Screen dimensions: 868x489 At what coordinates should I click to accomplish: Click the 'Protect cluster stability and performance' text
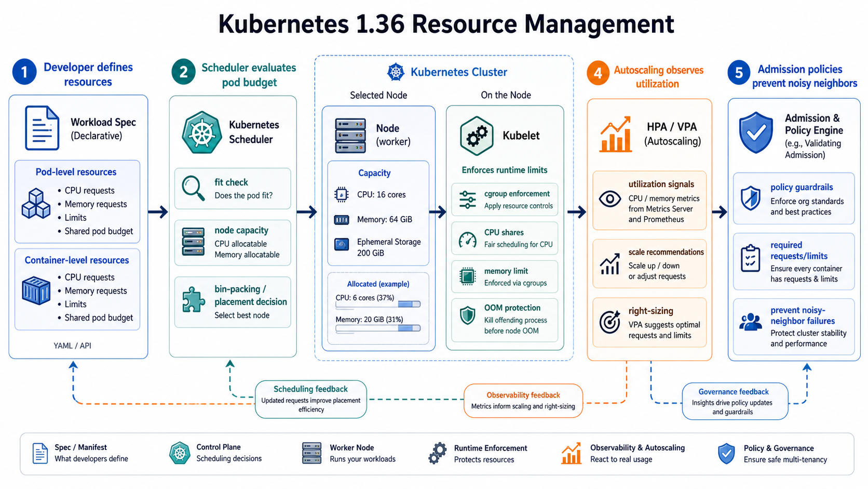808,338
